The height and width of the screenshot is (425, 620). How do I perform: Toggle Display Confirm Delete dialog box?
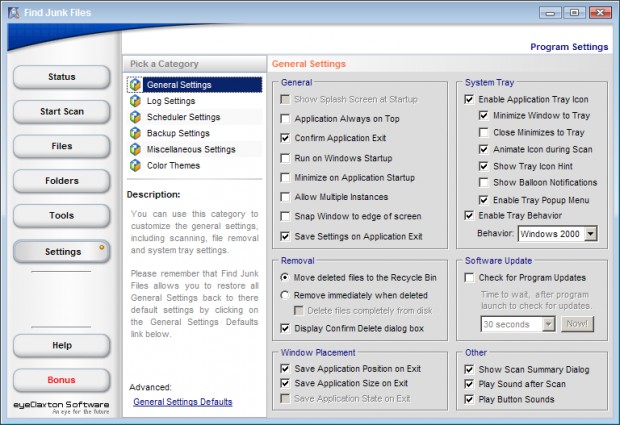click(x=285, y=328)
